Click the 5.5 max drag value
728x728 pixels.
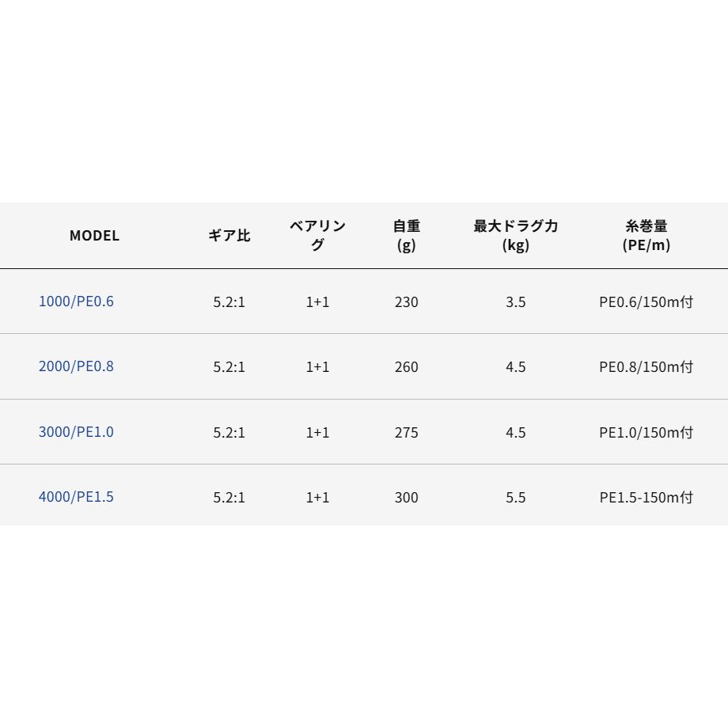coord(516,498)
